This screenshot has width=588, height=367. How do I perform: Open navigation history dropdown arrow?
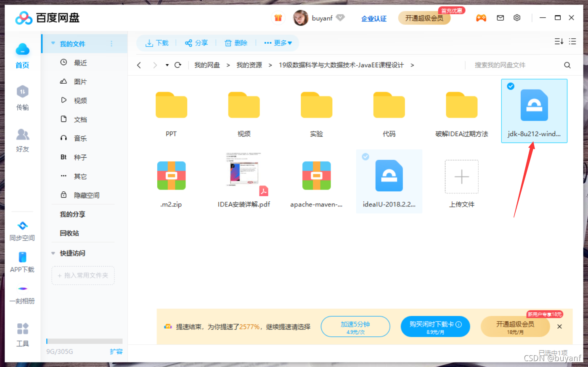(167, 65)
